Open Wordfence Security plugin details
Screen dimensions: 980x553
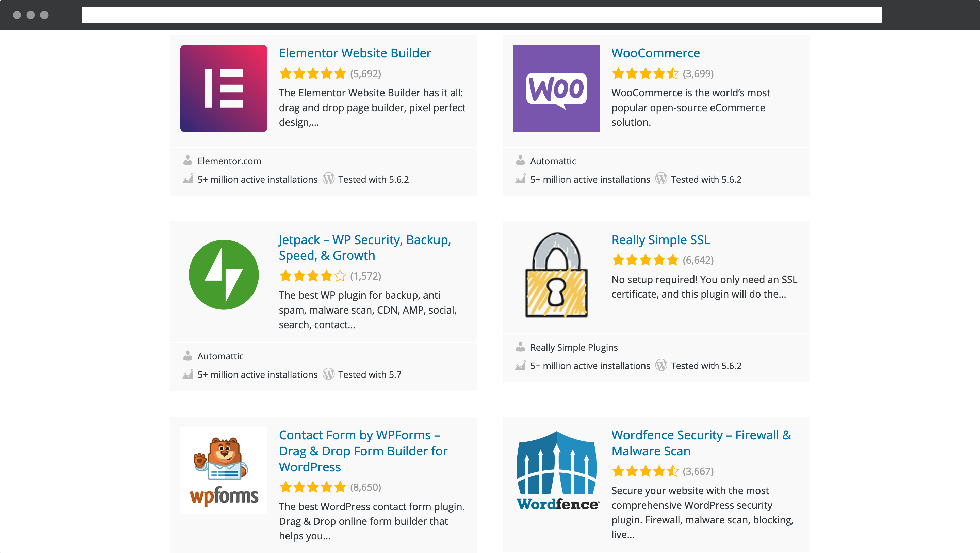click(x=702, y=443)
